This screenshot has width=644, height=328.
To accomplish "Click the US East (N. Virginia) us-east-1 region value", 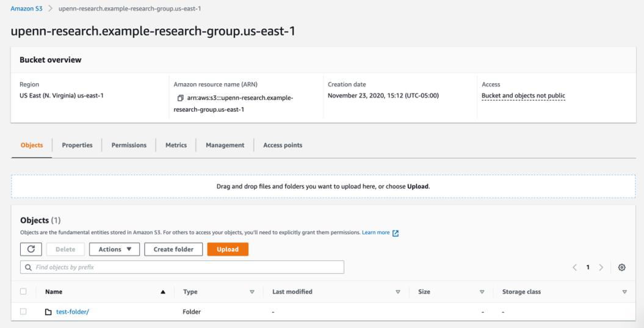I will (62, 96).
